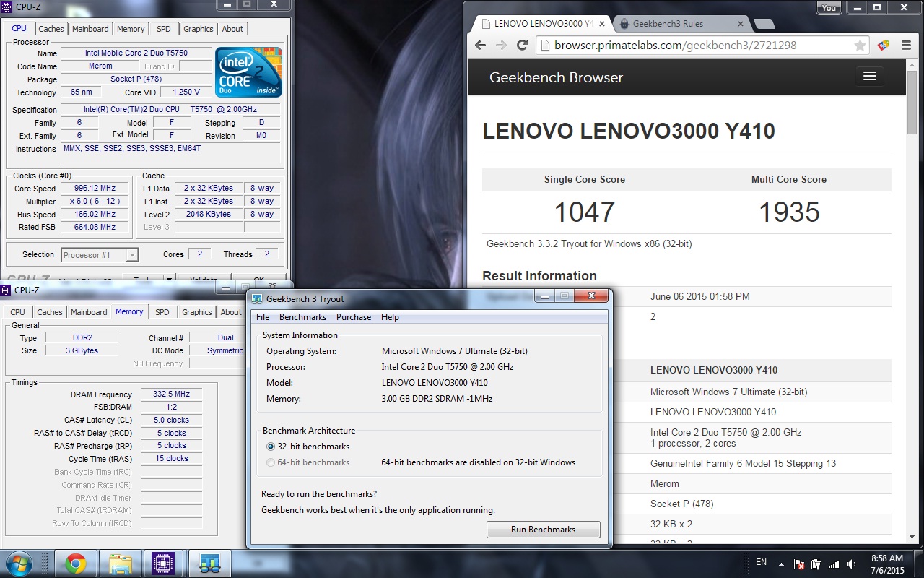924x578 pixels.
Task: Select the Geekbench3 Rules browser tab
Action: click(x=682, y=24)
